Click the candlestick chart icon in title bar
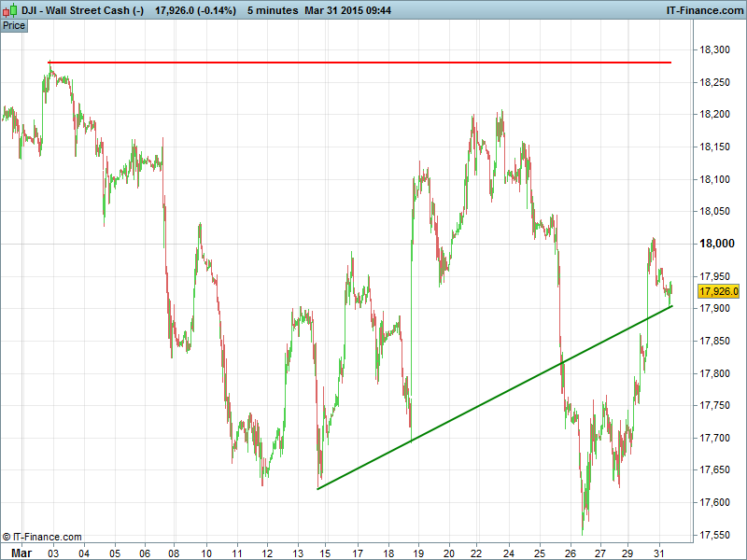This screenshot has width=747, height=560. pos(9,10)
